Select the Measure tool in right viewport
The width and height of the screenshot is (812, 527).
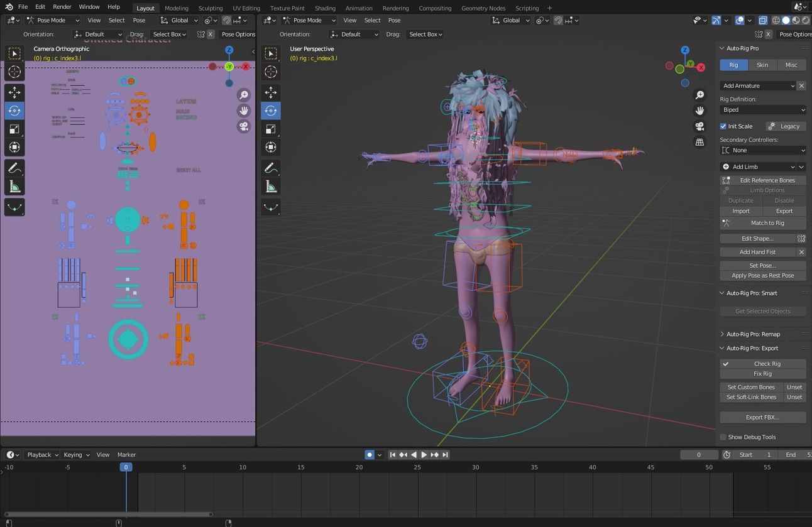[271, 186]
